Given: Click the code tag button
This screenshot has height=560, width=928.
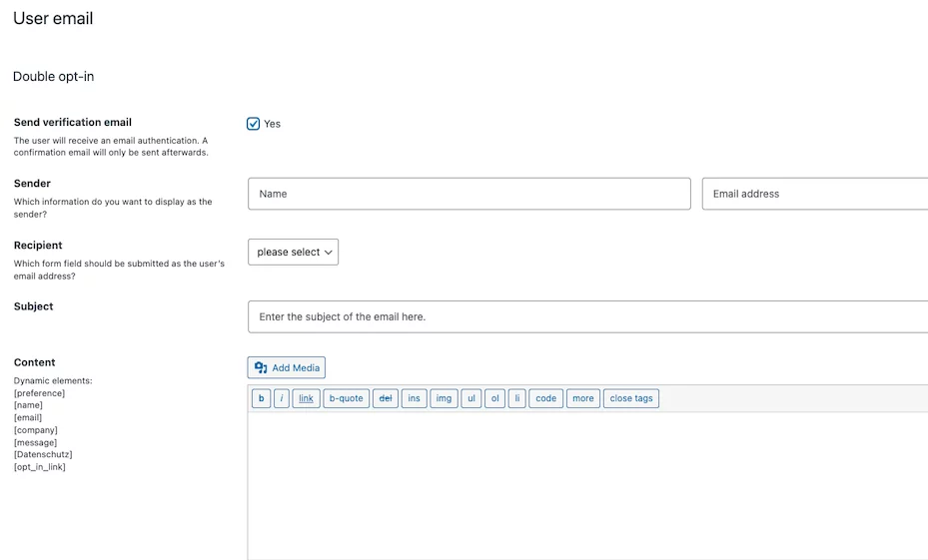Looking at the screenshot, I should 545,398.
